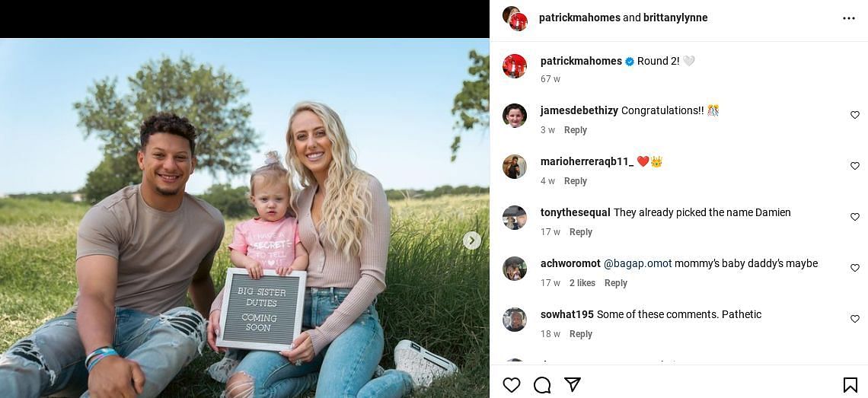Image resolution: width=868 pixels, height=398 pixels.
Task: Like sowhat195's comment heart
Action: 855,319
